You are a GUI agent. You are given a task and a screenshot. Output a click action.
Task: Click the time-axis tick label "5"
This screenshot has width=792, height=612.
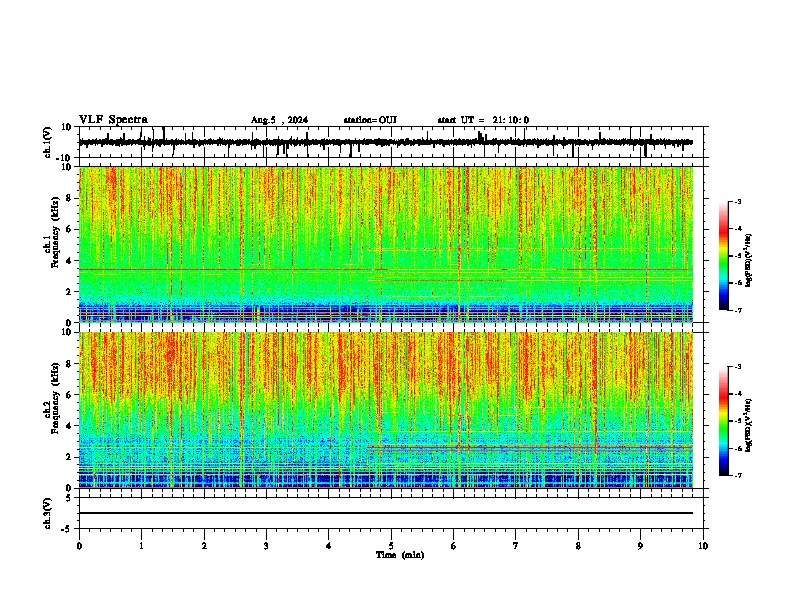tap(391, 546)
